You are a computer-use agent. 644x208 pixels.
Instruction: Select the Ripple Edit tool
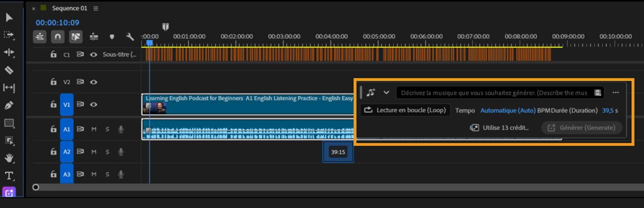pos(9,52)
